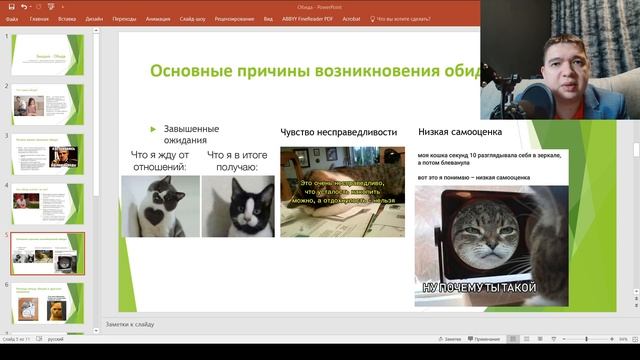This screenshot has width=640, height=360.
Task: Click 'Слайд 5 из 11' status indicator
Action: click(x=16, y=339)
